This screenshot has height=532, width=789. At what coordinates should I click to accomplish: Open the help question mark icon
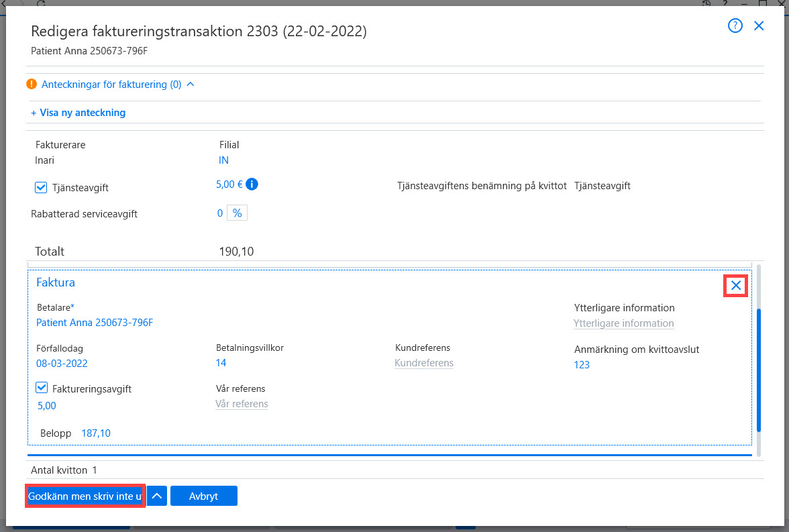735,25
